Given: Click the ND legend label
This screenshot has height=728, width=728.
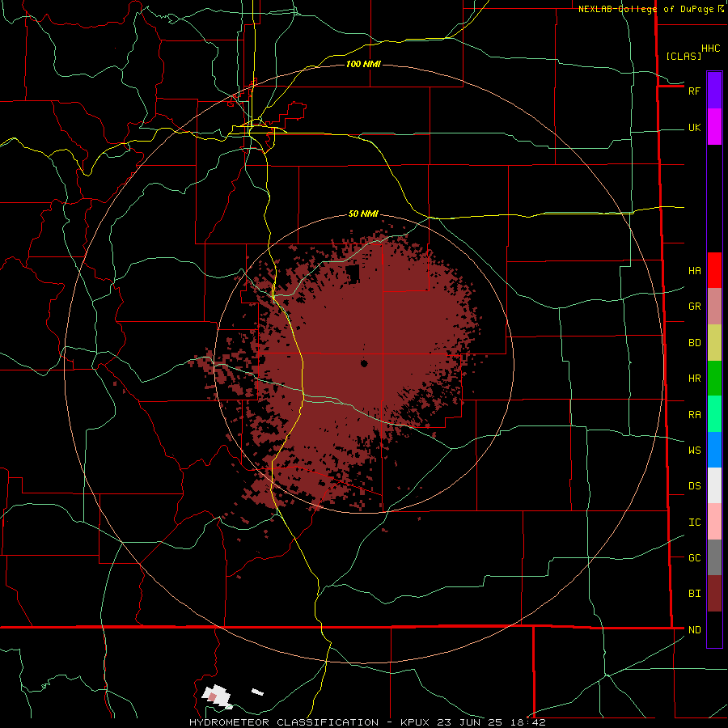Looking at the screenshot, I should coord(695,630).
